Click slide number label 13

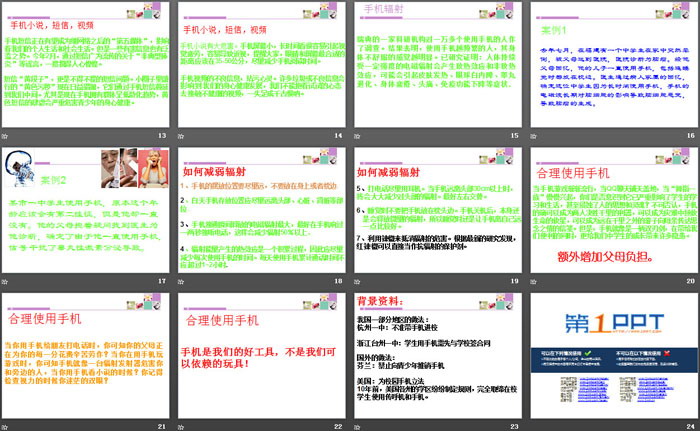pos(162,135)
